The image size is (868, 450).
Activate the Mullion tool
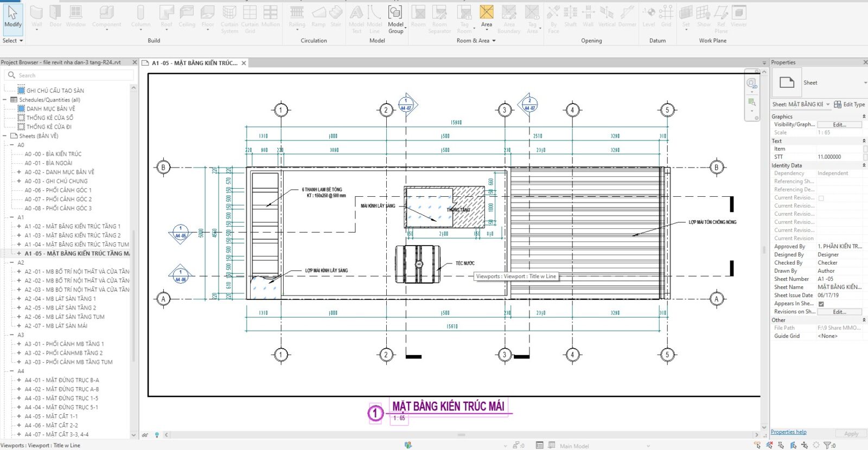270,16
